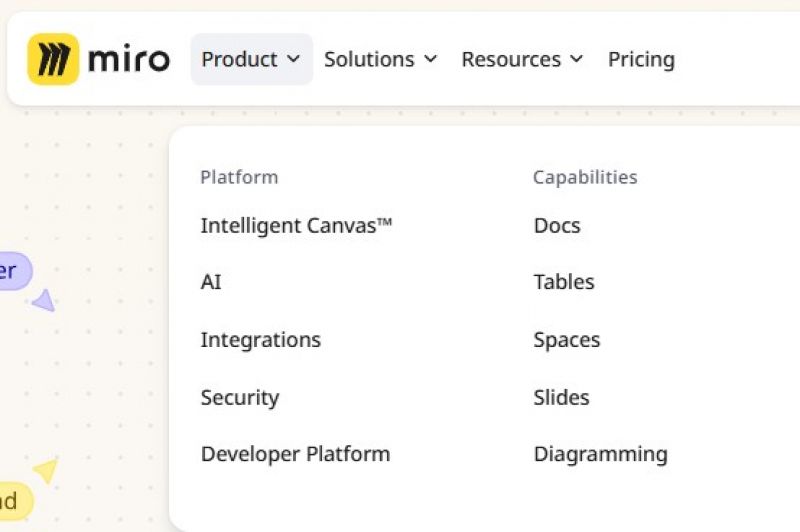800x532 pixels.
Task: Expand the Resources dropdown menu
Action: tap(522, 59)
